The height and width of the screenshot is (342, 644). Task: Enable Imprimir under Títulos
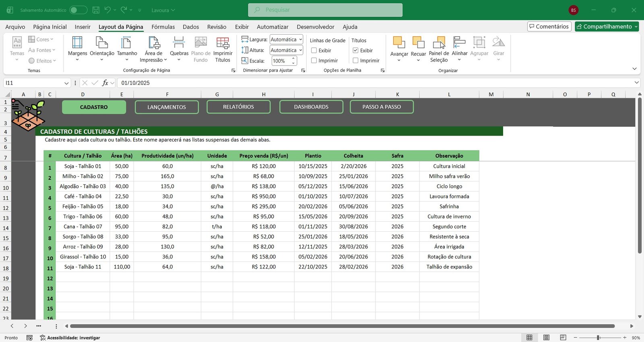355,60
